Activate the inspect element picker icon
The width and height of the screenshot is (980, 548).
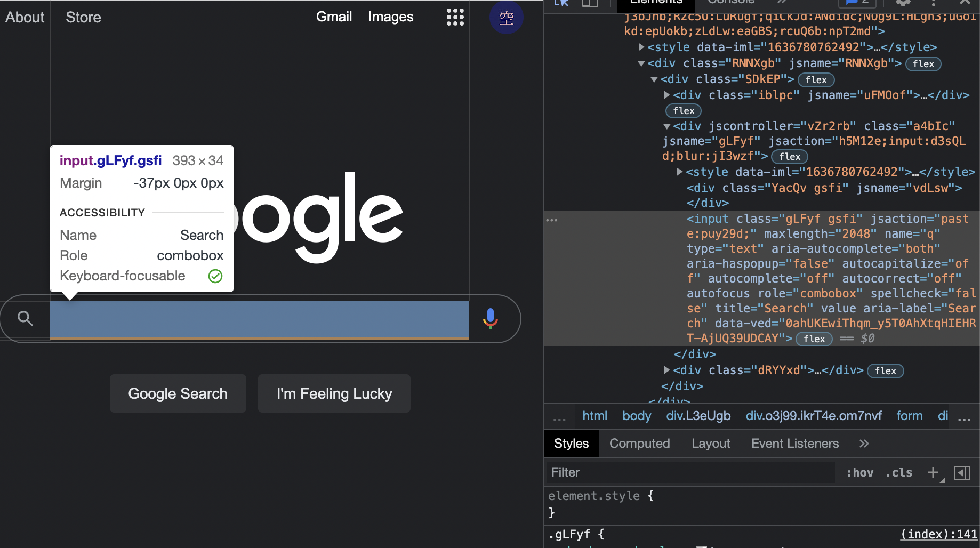click(x=561, y=3)
